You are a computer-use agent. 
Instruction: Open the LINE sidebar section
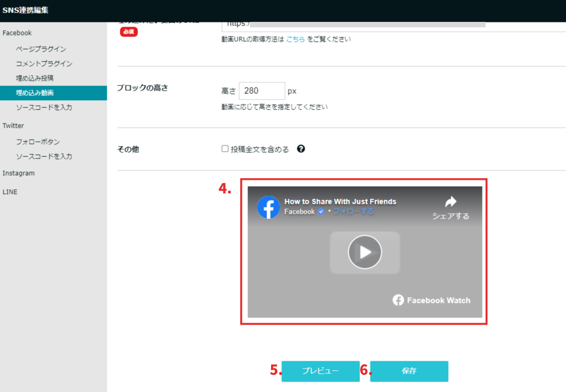point(10,192)
